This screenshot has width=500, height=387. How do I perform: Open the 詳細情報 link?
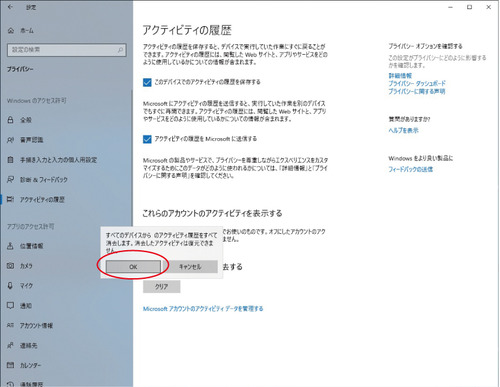400,76
